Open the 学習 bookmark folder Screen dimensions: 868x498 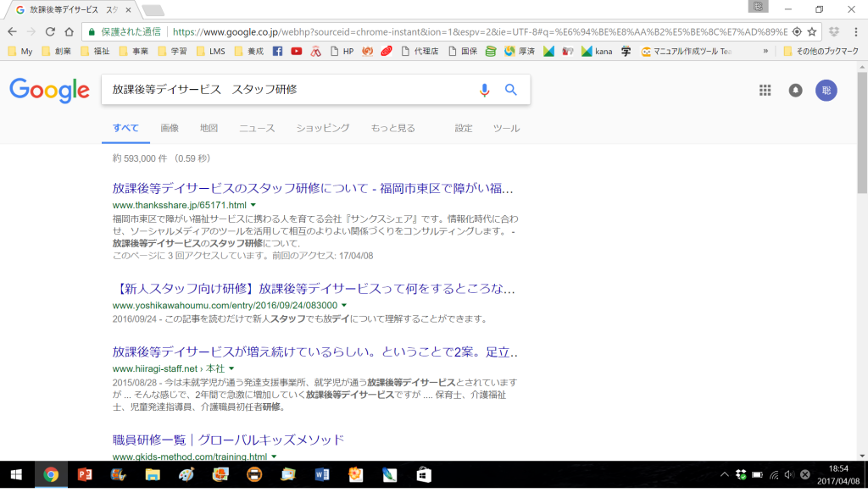173,52
